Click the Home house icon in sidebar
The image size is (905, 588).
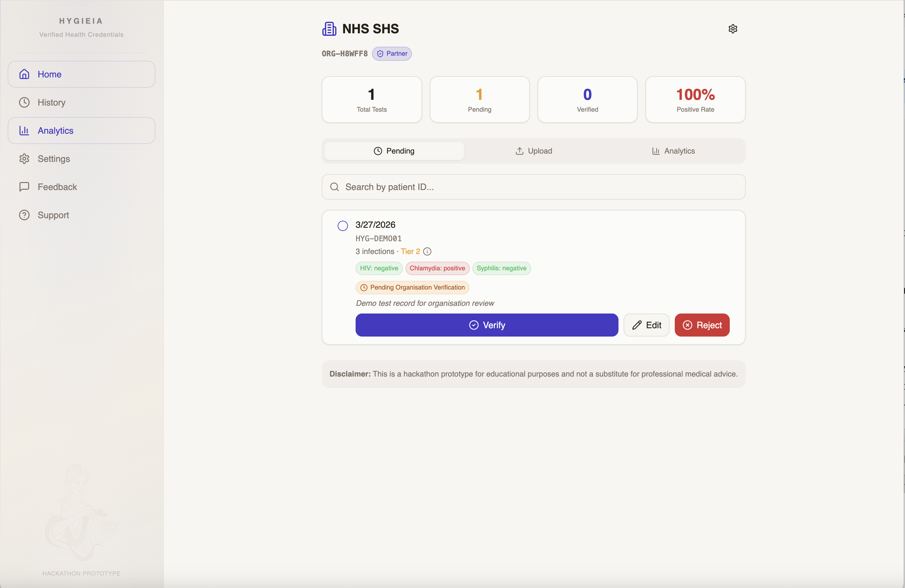(x=24, y=74)
